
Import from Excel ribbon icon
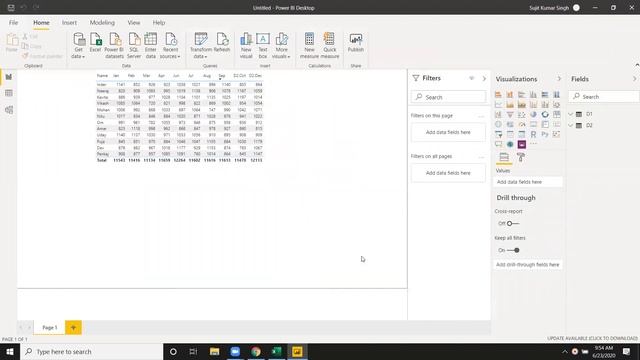[x=96, y=43]
